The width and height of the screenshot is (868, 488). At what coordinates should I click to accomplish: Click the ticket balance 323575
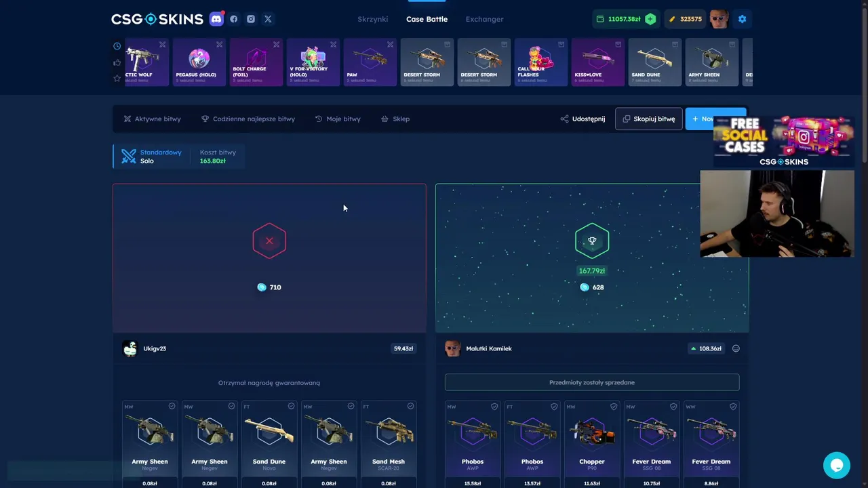tap(686, 19)
